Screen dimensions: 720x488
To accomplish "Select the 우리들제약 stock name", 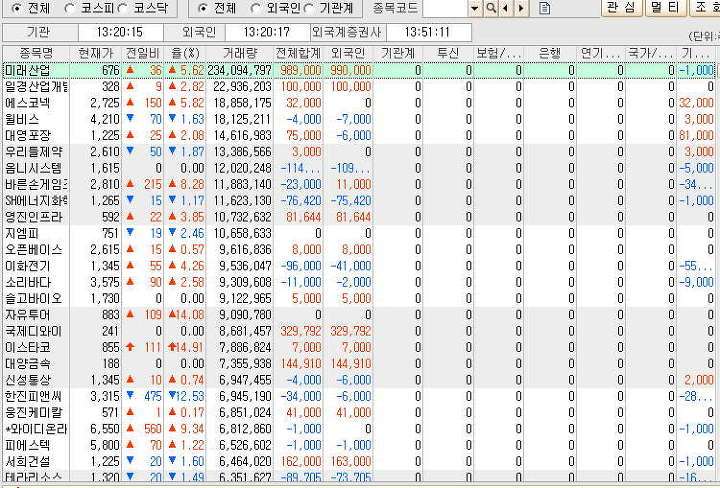I will [33, 152].
